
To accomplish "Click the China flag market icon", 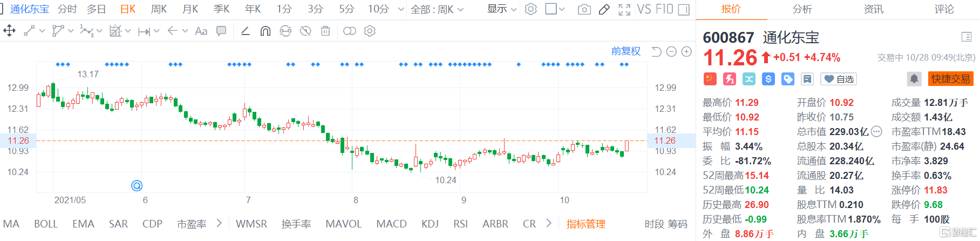I will pos(710,79).
